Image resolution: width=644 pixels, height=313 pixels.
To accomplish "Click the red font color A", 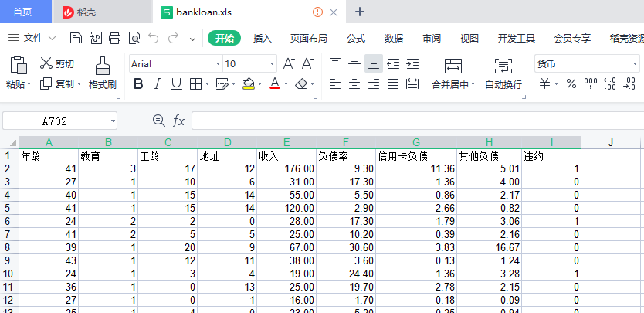I will tap(275, 84).
